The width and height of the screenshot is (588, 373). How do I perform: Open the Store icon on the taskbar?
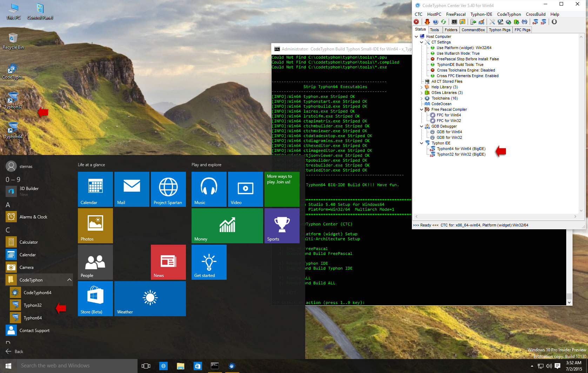(x=198, y=366)
